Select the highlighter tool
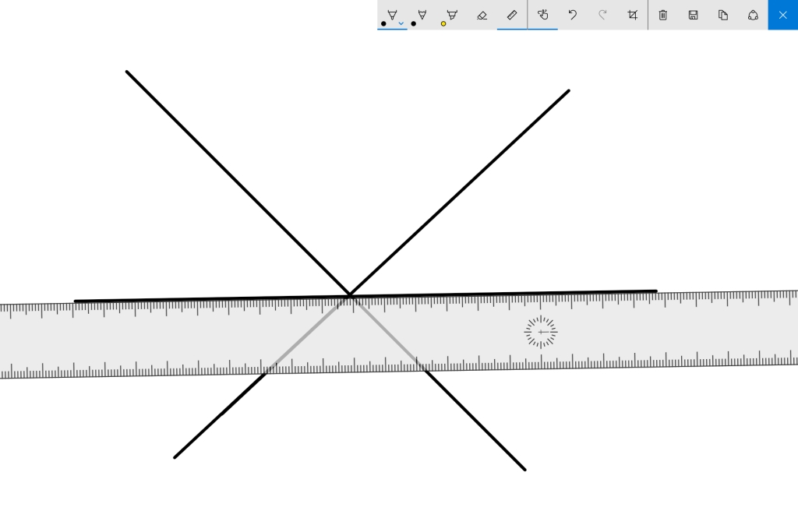This screenshot has height=532, width=798. (452, 14)
